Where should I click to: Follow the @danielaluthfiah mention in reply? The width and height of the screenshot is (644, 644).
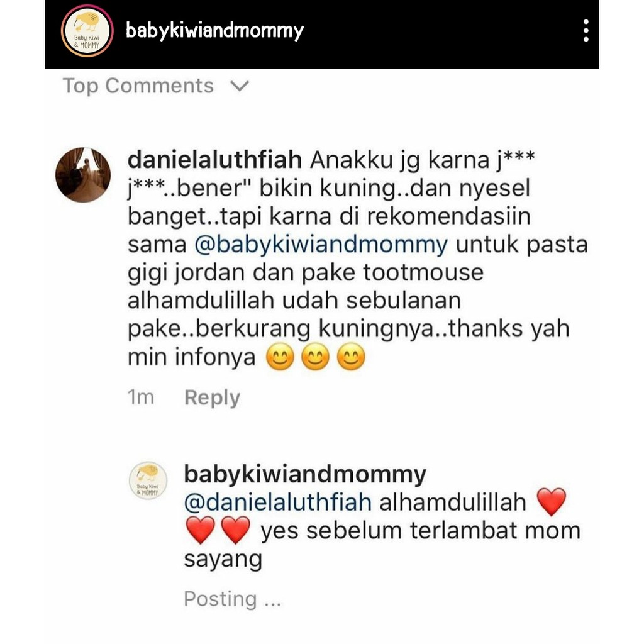(x=277, y=502)
